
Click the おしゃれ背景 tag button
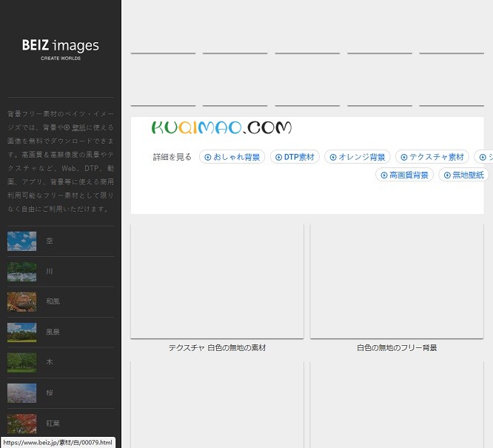click(232, 157)
